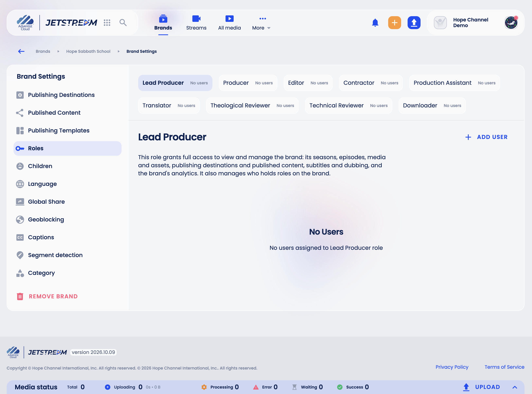The image size is (532, 394).
Task: Select Roles in Brand Settings
Action: point(68,148)
